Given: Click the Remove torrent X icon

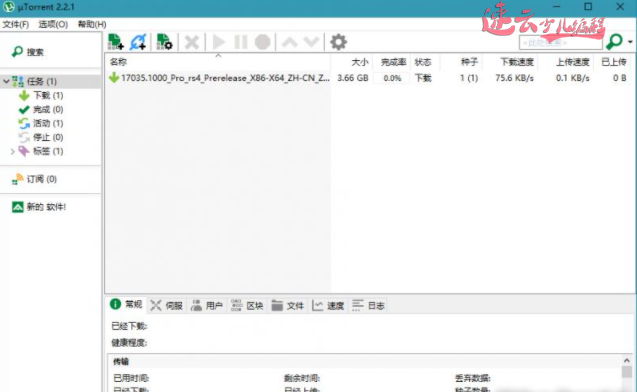Looking at the screenshot, I should (x=192, y=42).
